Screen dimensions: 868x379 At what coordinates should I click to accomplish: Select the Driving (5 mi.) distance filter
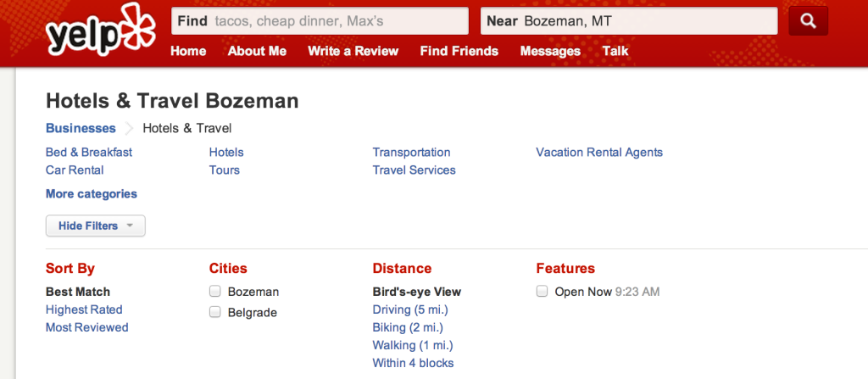coord(410,309)
